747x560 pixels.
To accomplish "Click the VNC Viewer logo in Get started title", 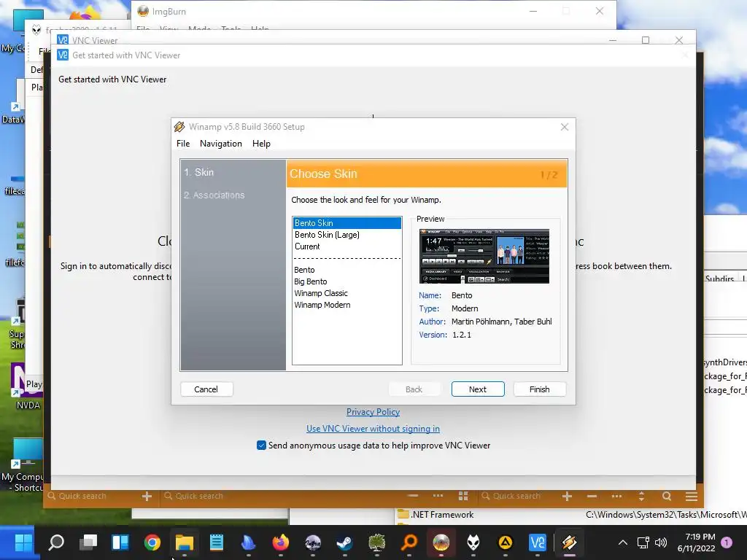I will [x=63, y=55].
